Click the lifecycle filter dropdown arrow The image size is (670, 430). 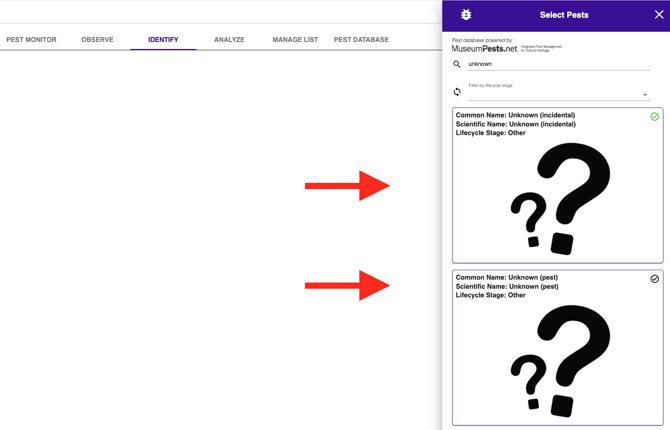tap(645, 95)
